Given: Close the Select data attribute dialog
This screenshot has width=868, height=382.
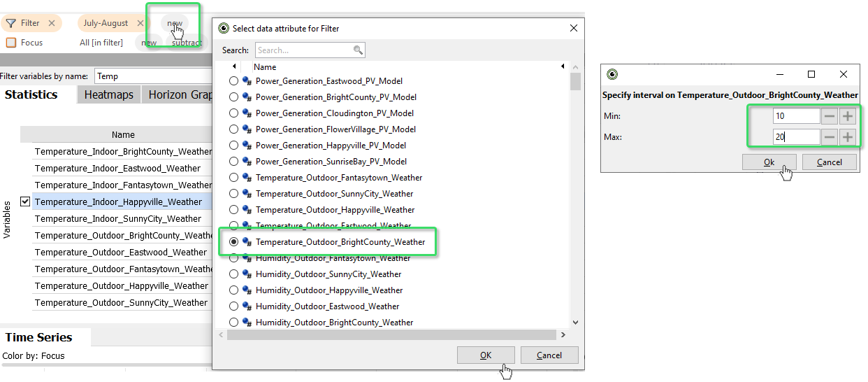Looking at the screenshot, I should coord(574,29).
